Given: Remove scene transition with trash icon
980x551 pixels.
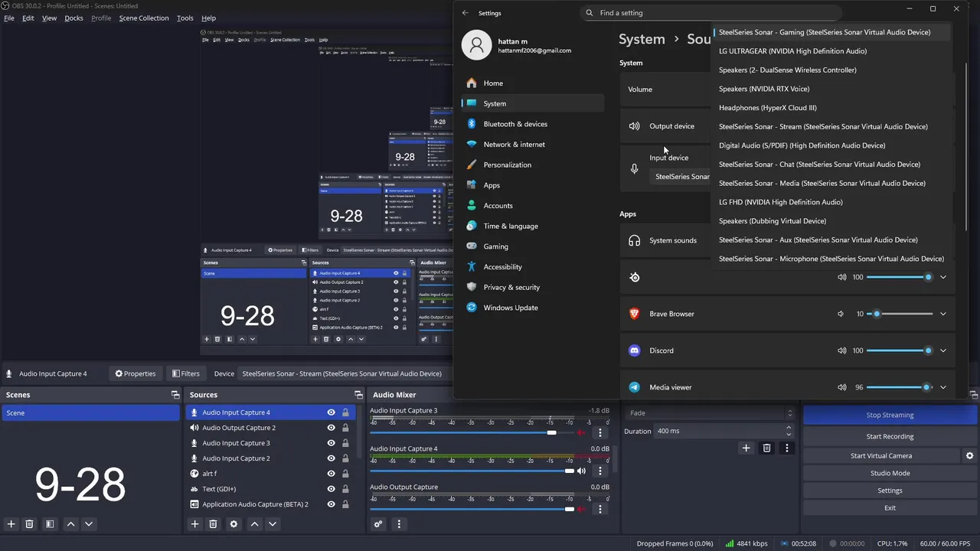Looking at the screenshot, I should [x=766, y=448].
